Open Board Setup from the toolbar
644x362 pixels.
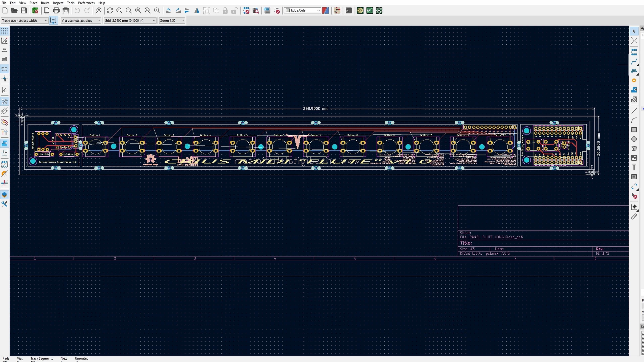[35, 11]
